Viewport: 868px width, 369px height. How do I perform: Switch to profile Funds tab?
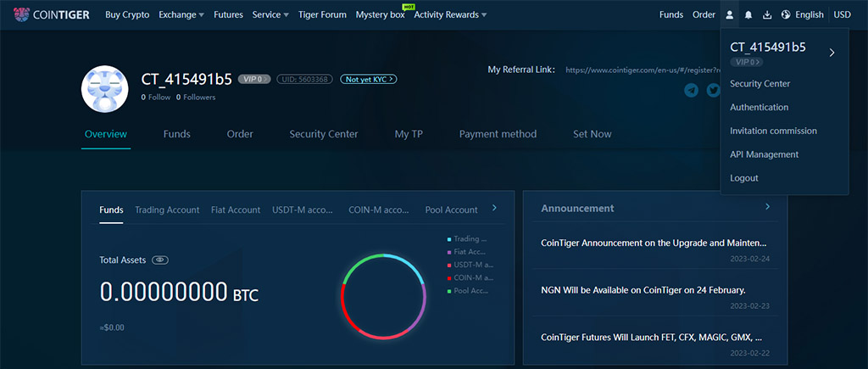pyautogui.click(x=176, y=134)
